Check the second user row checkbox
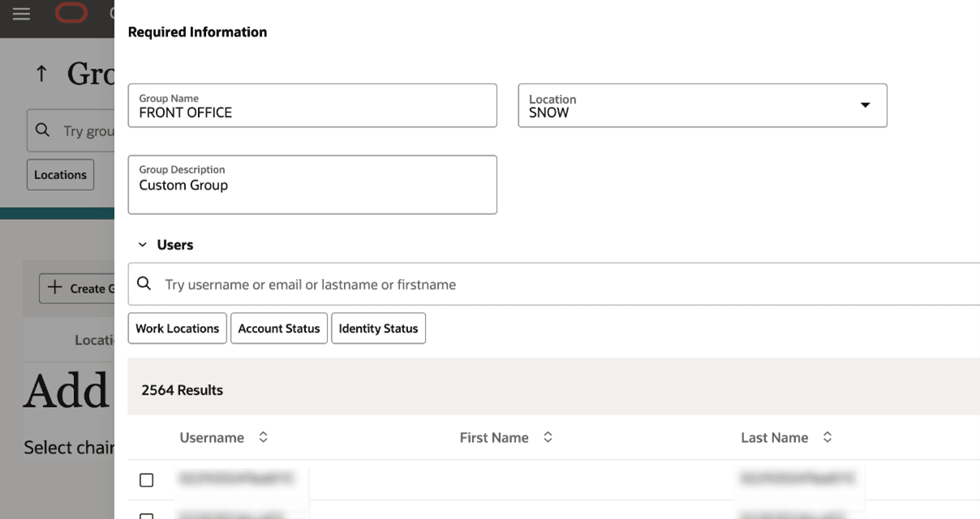This screenshot has height=519, width=980. pyautogui.click(x=147, y=516)
